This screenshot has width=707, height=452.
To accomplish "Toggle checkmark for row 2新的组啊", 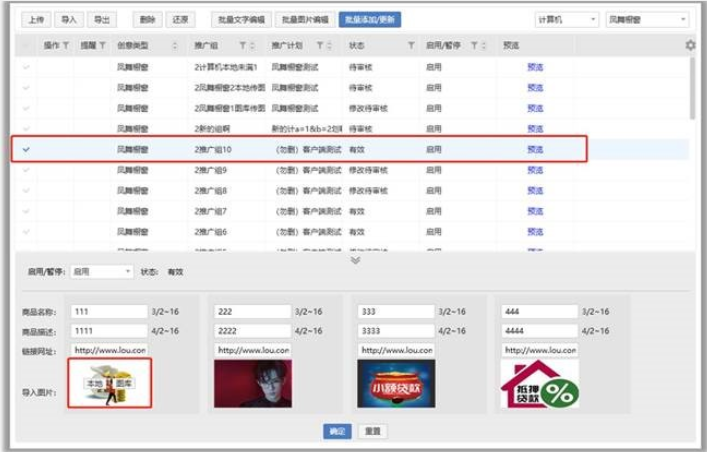I will [x=26, y=129].
